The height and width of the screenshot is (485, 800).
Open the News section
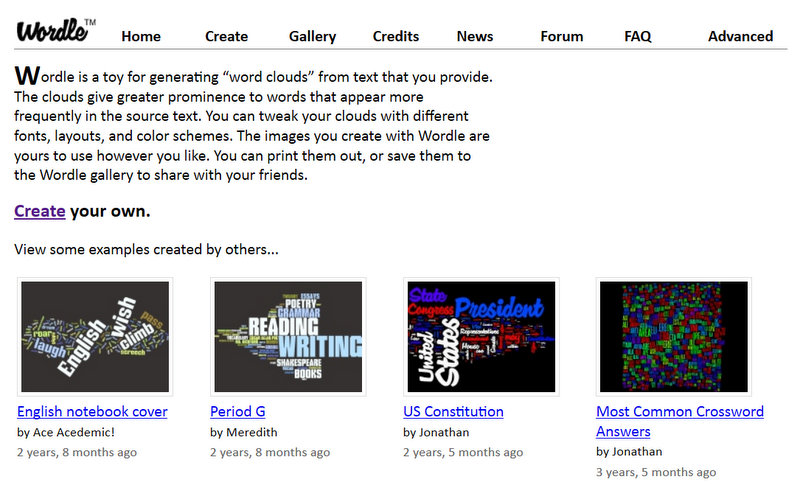(x=474, y=36)
